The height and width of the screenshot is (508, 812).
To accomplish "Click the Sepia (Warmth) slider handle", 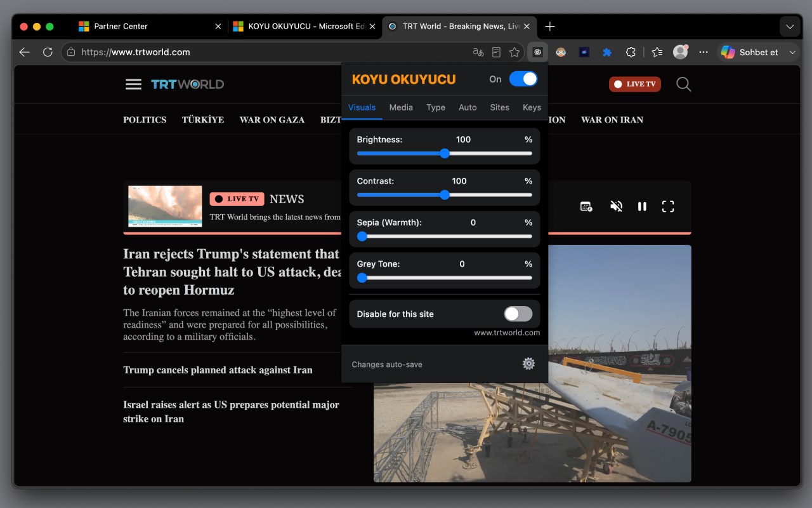I will pos(362,236).
